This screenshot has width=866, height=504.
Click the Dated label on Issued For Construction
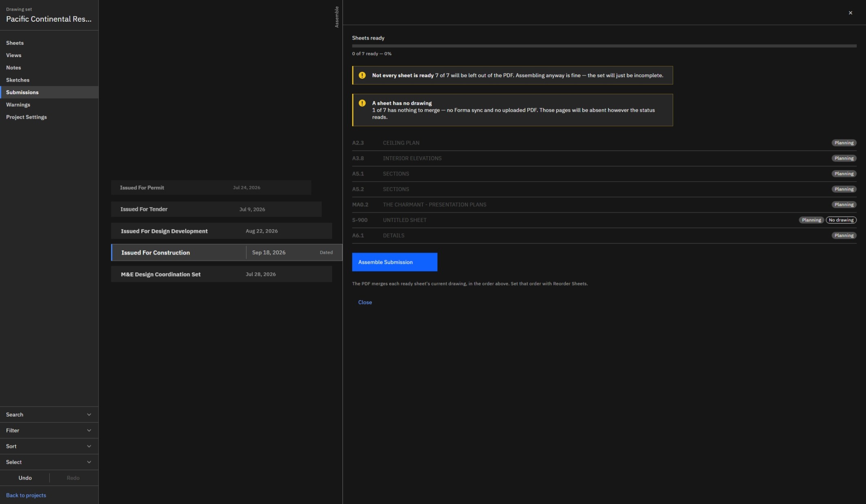coord(326,252)
